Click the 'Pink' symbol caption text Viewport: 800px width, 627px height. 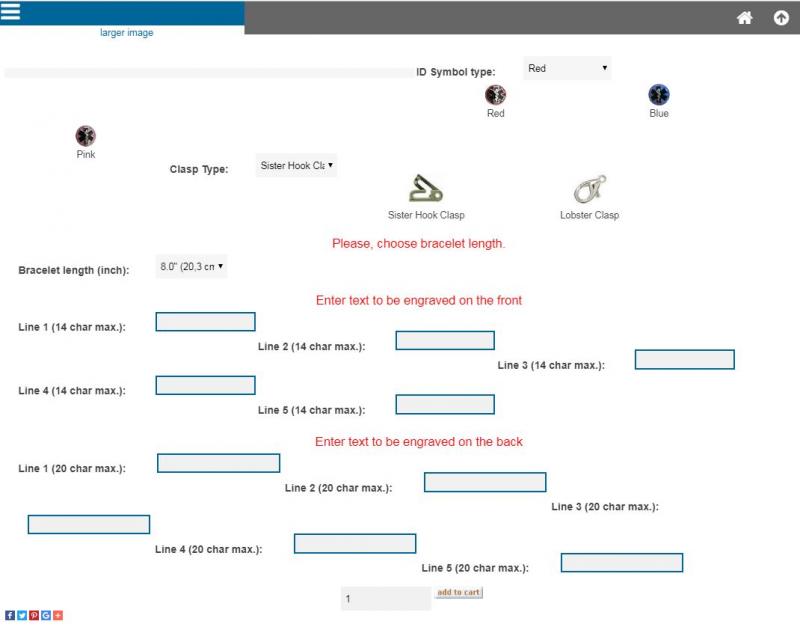point(86,154)
